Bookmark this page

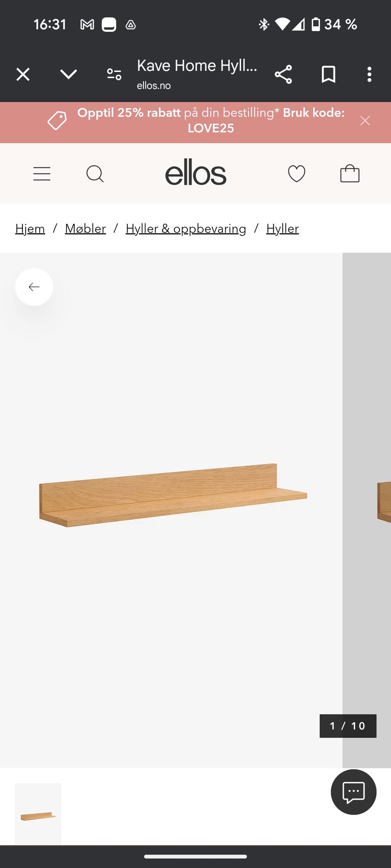328,74
